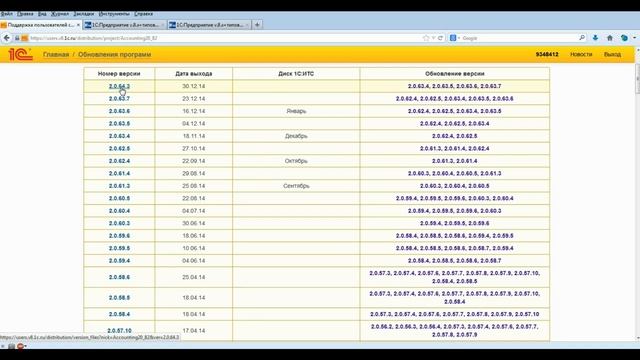Follow the Главная breadcrumb link
Screen dimensions: 640x360
click(x=56, y=54)
